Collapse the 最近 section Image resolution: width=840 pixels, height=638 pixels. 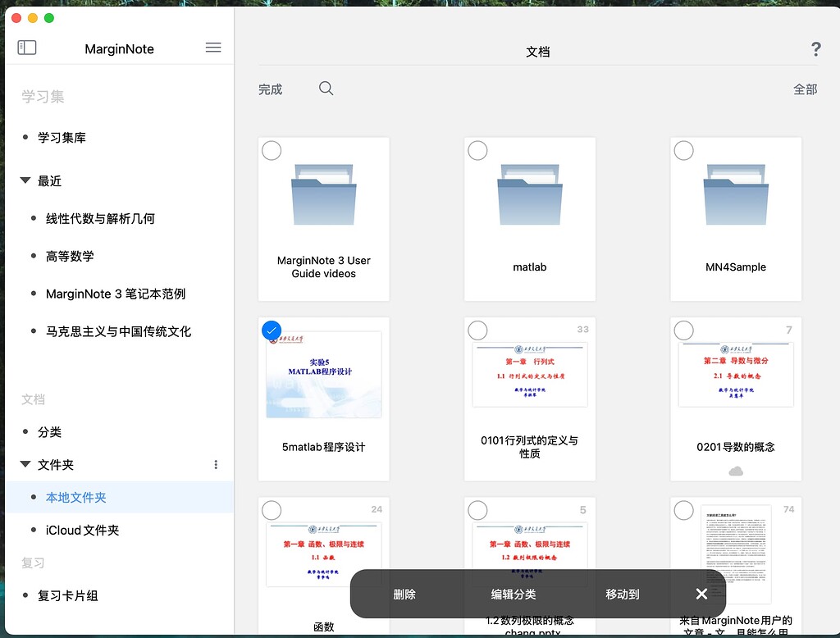pos(25,180)
